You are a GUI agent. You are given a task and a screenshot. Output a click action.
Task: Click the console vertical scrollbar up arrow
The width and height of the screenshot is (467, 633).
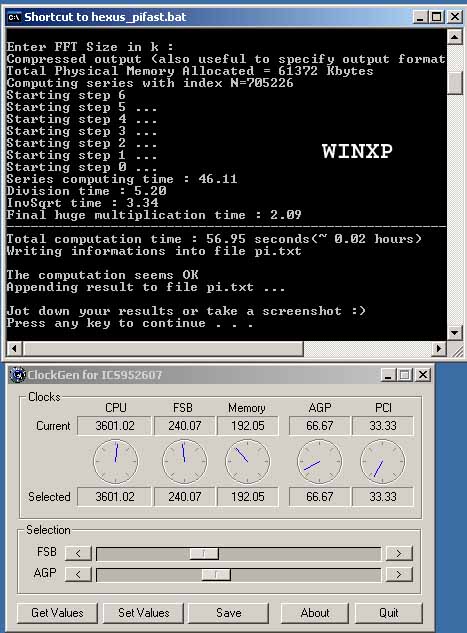[x=454, y=38]
